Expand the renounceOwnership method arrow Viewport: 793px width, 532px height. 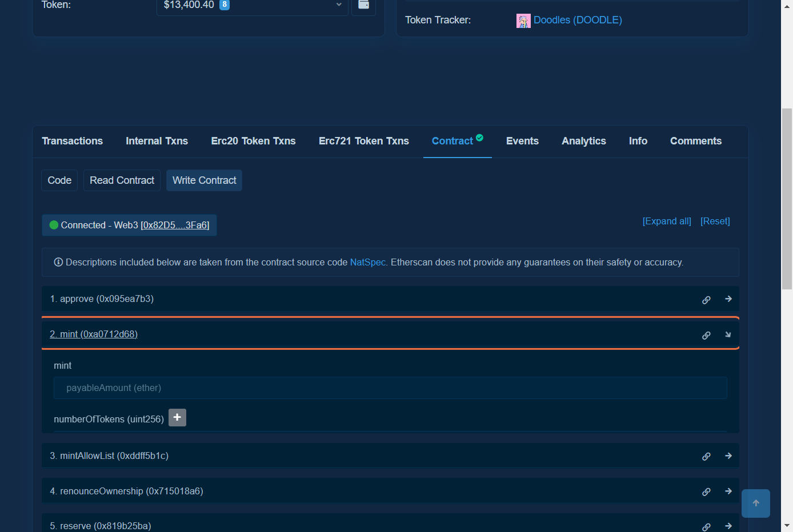coord(728,491)
